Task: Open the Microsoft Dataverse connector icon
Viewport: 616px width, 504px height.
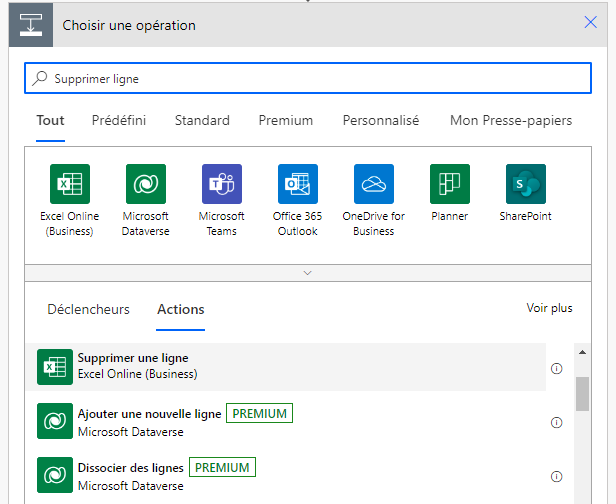Action: point(146,184)
